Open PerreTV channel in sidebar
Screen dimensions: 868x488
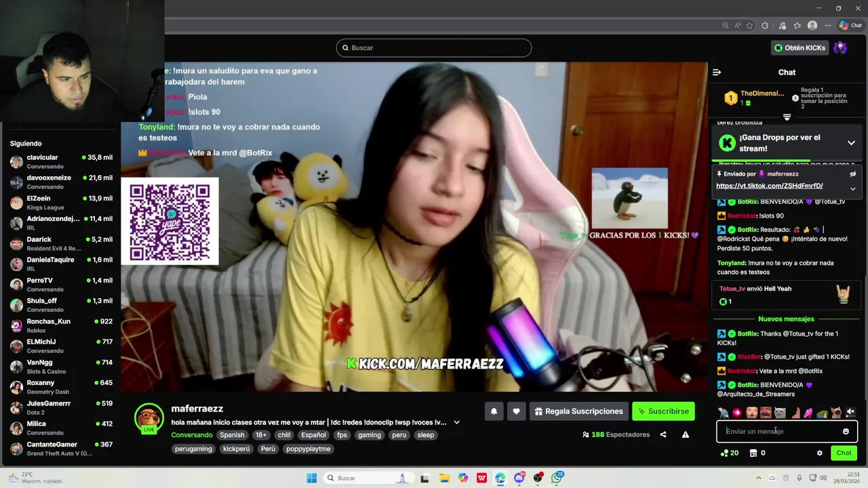61,284
